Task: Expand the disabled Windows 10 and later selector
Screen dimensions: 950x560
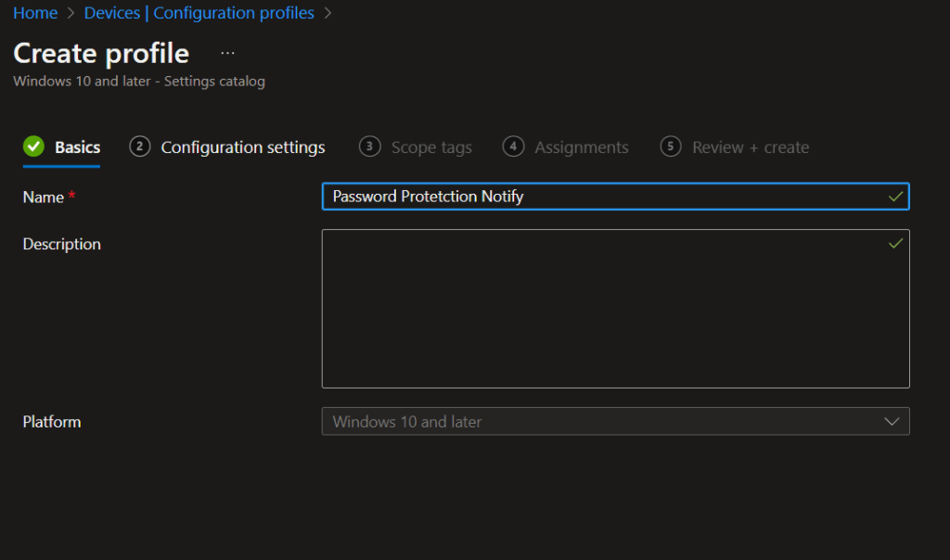Action: tap(615, 421)
